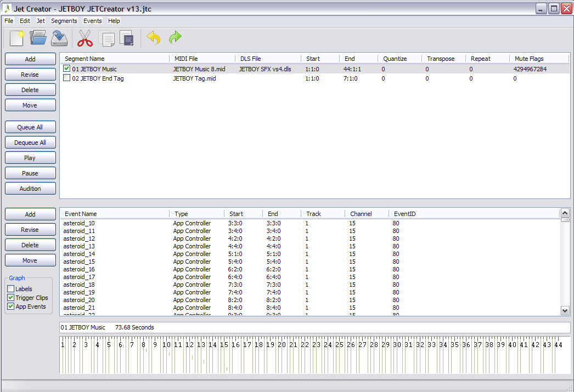The image size is (574, 392).
Task: Open a file using the folder icon
Action: 38,38
